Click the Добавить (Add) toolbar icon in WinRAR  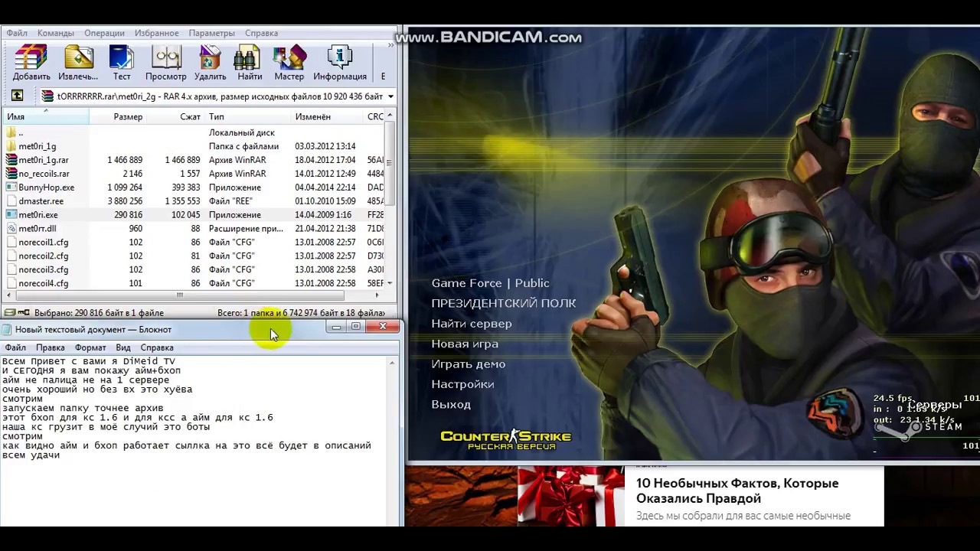pos(31,63)
